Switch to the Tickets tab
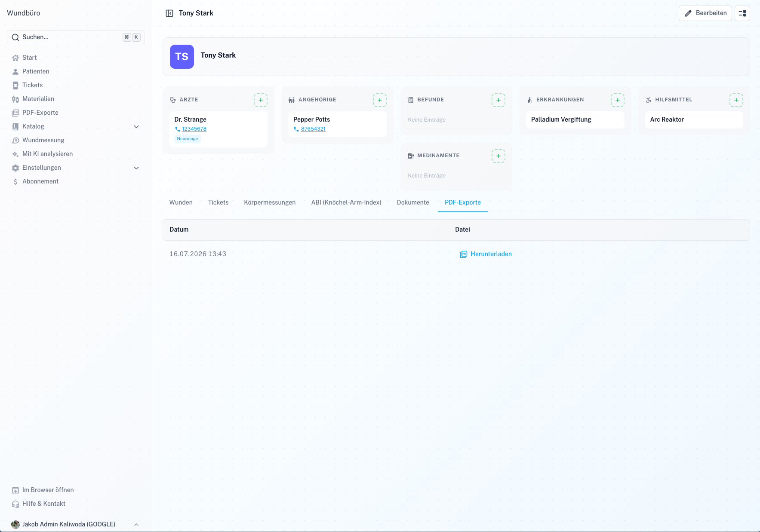This screenshot has width=760, height=532. click(x=218, y=202)
